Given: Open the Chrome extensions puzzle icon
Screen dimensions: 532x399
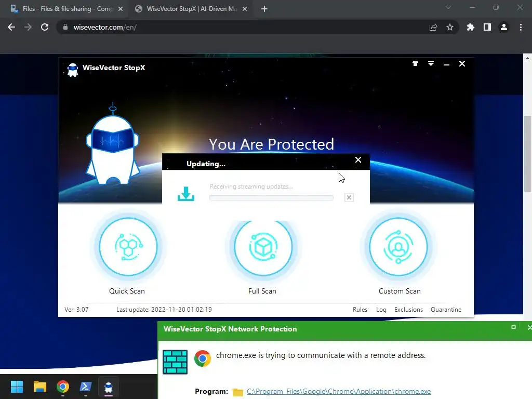Looking at the screenshot, I should click(471, 27).
